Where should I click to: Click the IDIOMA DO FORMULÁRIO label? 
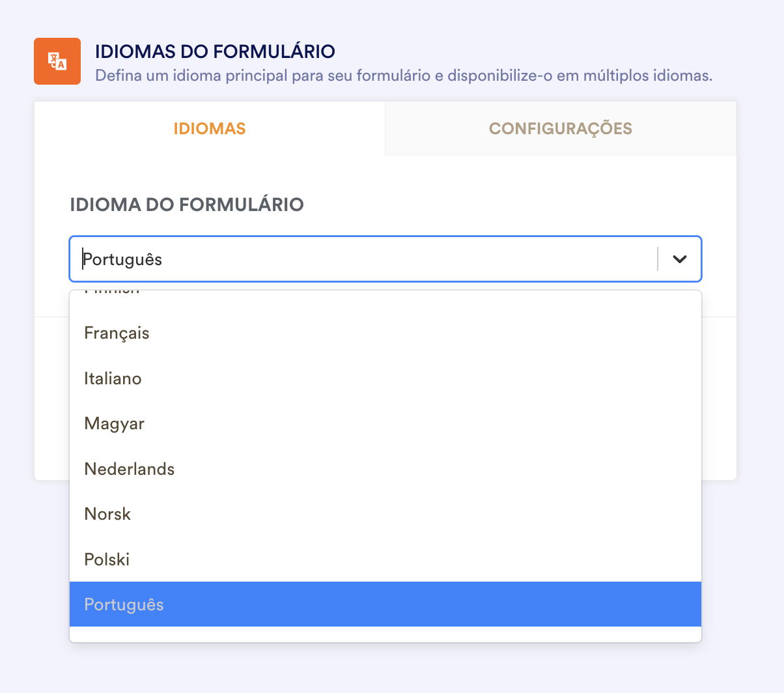pos(187,204)
